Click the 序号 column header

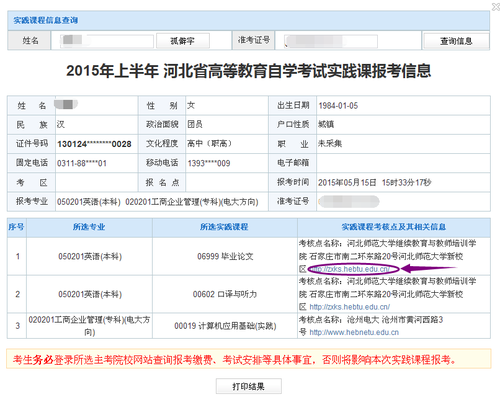coord(16,227)
